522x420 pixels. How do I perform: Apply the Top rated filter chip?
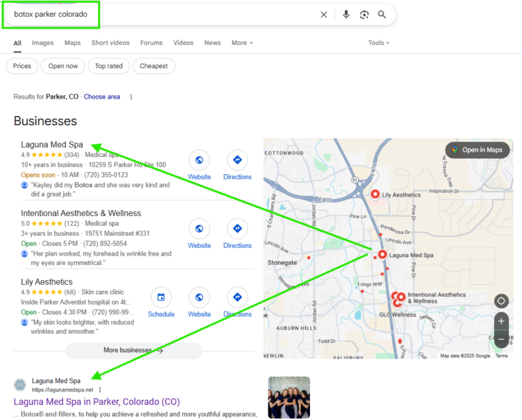point(109,66)
